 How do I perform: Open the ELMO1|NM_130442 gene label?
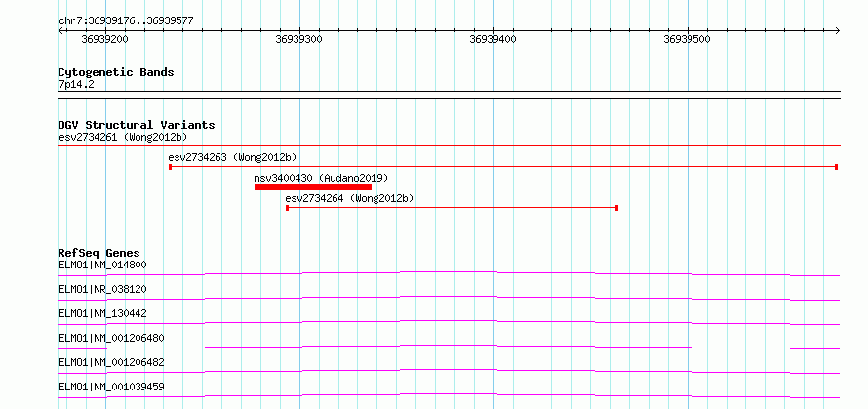[x=102, y=313]
